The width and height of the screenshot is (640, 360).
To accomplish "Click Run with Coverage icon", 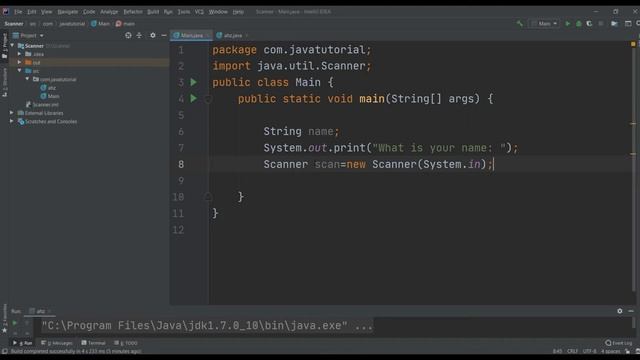I will (x=589, y=24).
